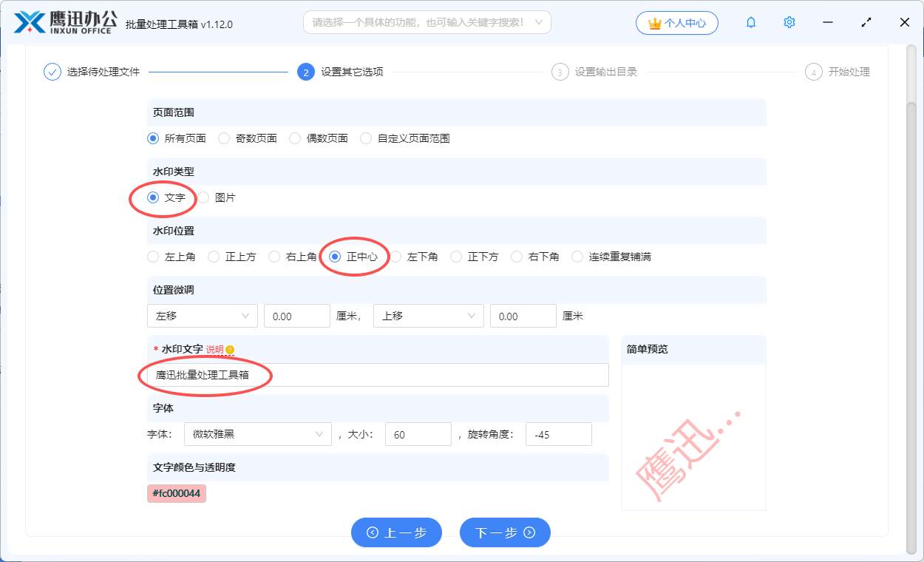Open the 上移 direction dropdown
Screen dimensions: 924x562
[429, 316]
